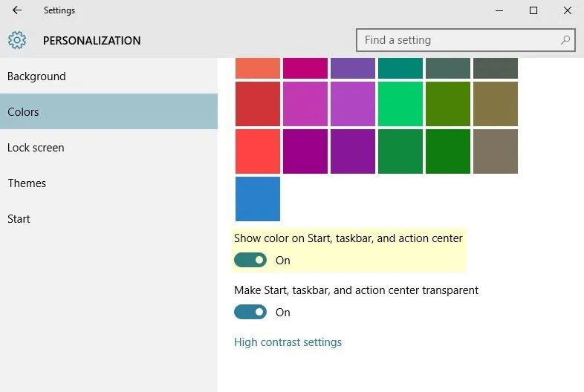Click the Personalization gear icon
Viewport: 584px width, 392px height.
[17, 40]
